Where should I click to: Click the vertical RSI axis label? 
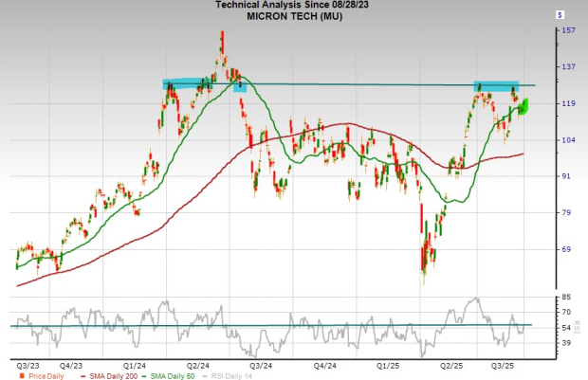point(577,327)
